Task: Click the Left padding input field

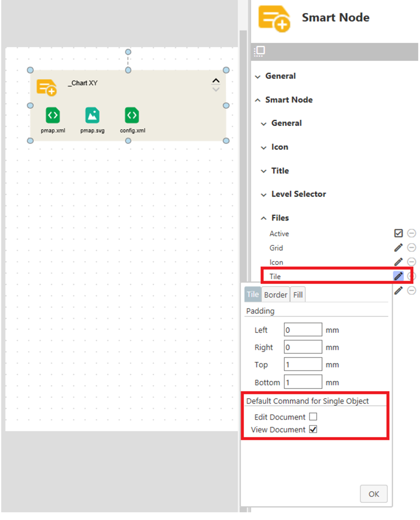Action: [303, 330]
